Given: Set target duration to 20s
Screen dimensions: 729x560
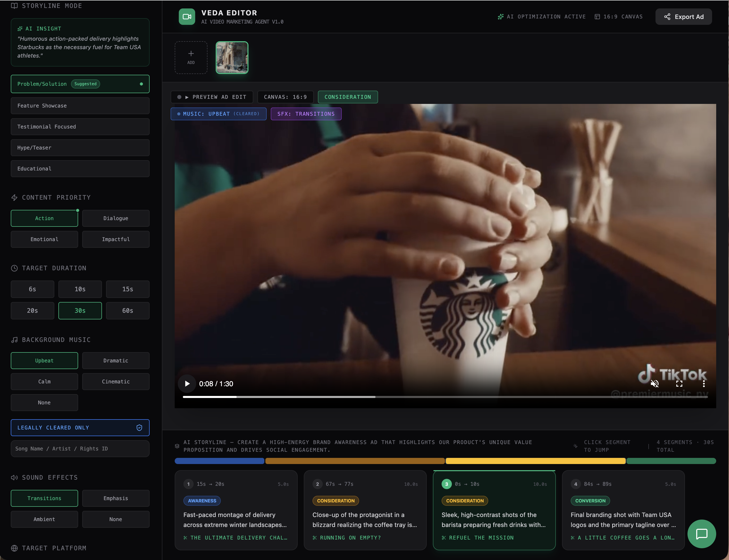Looking at the screenshot, I should coord(32,311).
